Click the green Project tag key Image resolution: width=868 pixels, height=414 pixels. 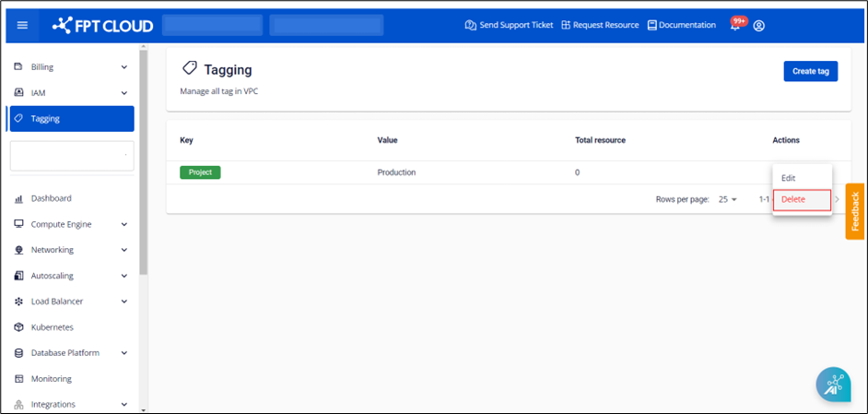tap(200, 172)
